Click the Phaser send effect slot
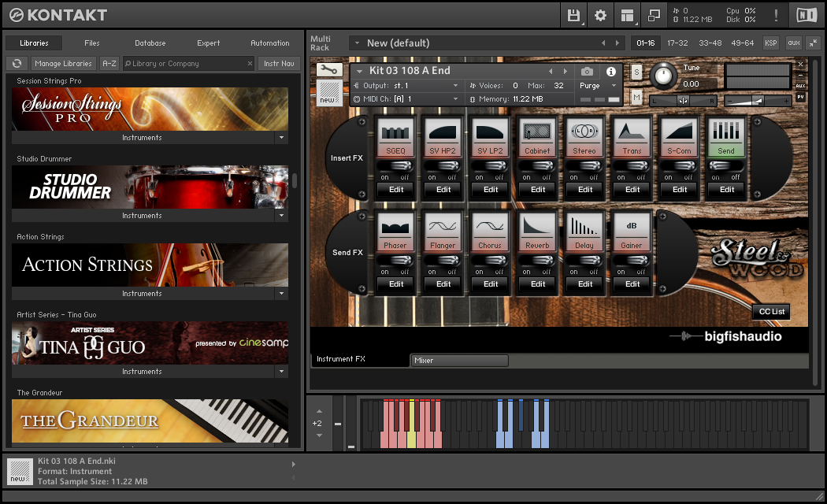This screenshot has height=504, width=827. click(x=396, y=231)
